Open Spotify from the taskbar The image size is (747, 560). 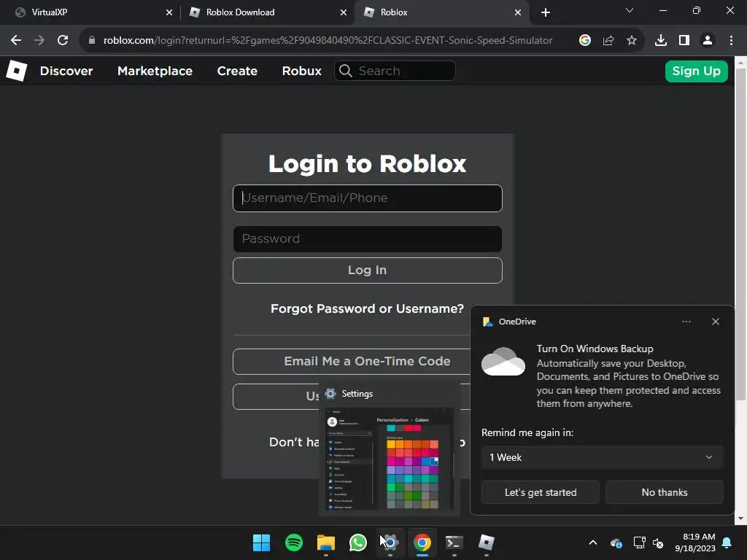[293, 542]
